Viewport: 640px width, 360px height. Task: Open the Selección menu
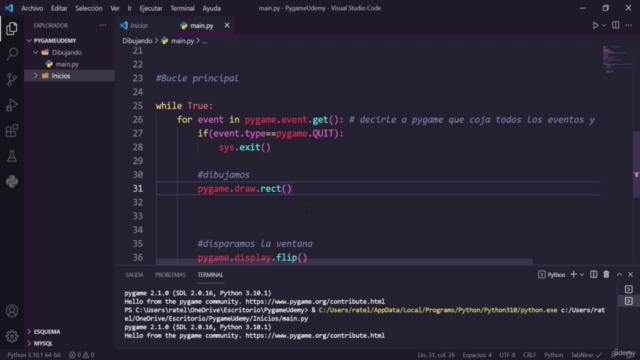(x=89, y=8)
